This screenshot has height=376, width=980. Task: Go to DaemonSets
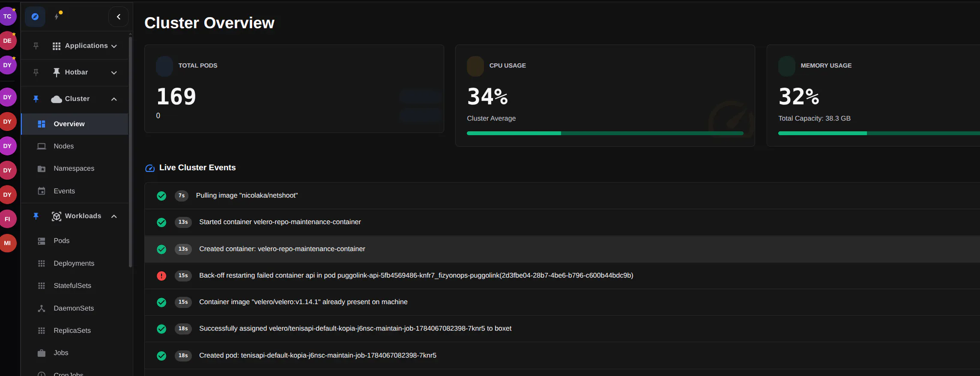click(x=75, y=308)
